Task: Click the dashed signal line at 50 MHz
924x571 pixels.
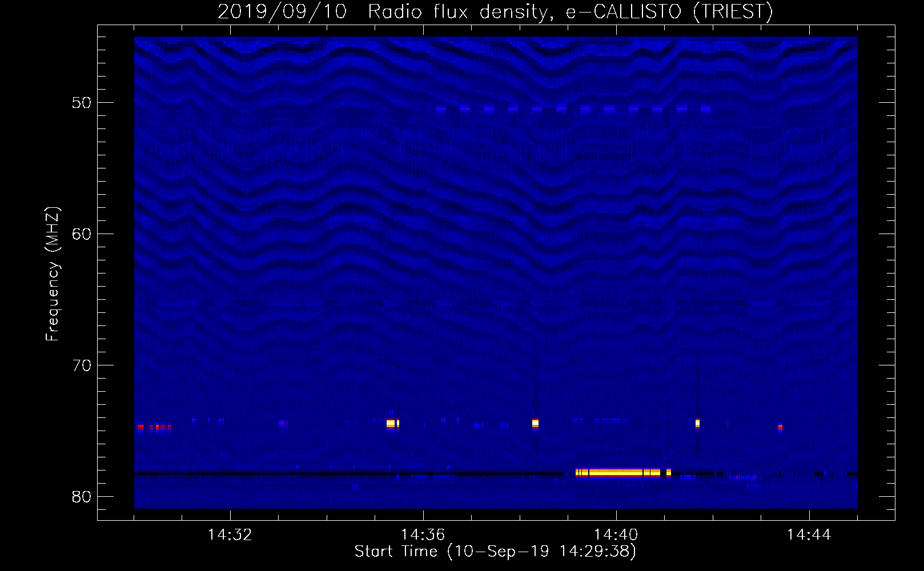Action: 573,108
